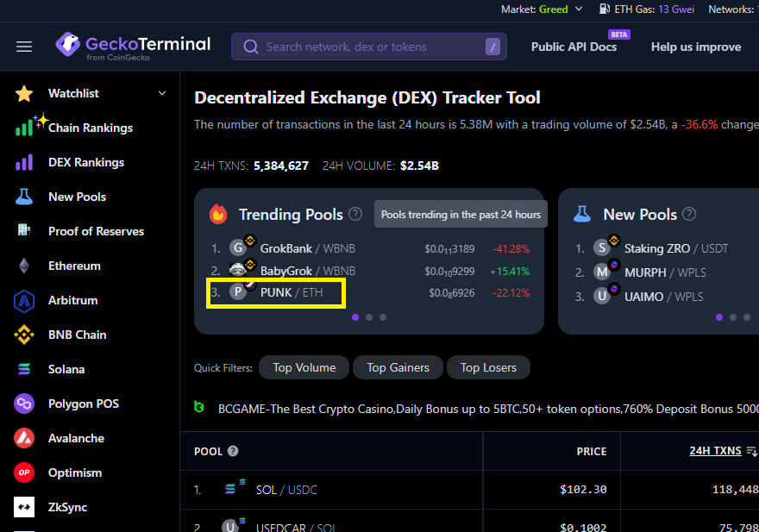759x532 pixels.
Task: Click the BETA badge above API Docs
Action: click(619, 34)
